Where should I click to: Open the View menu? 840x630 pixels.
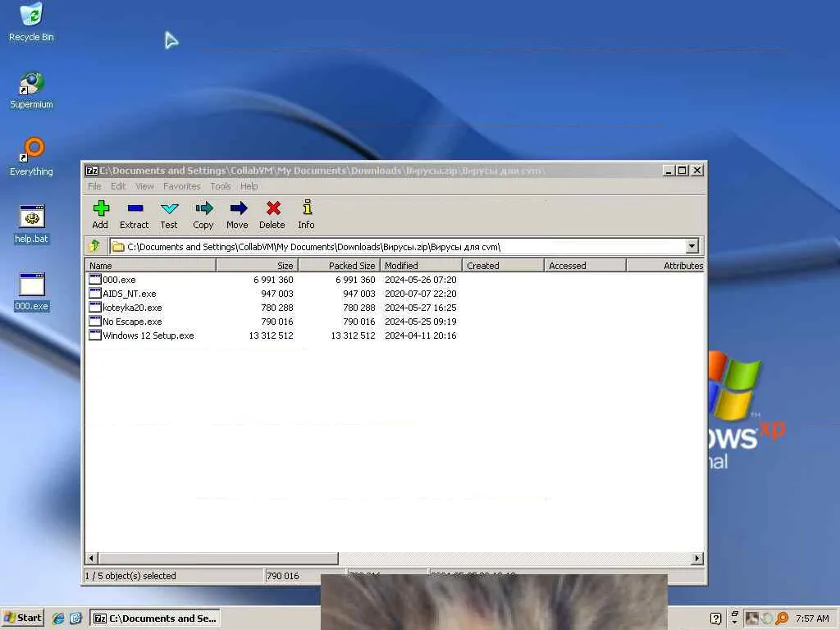coord(144,186)
